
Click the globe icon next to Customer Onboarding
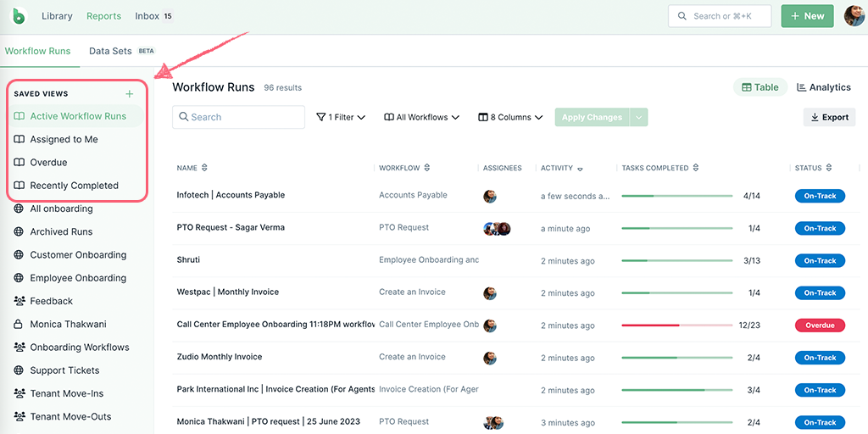coord(19,255)
